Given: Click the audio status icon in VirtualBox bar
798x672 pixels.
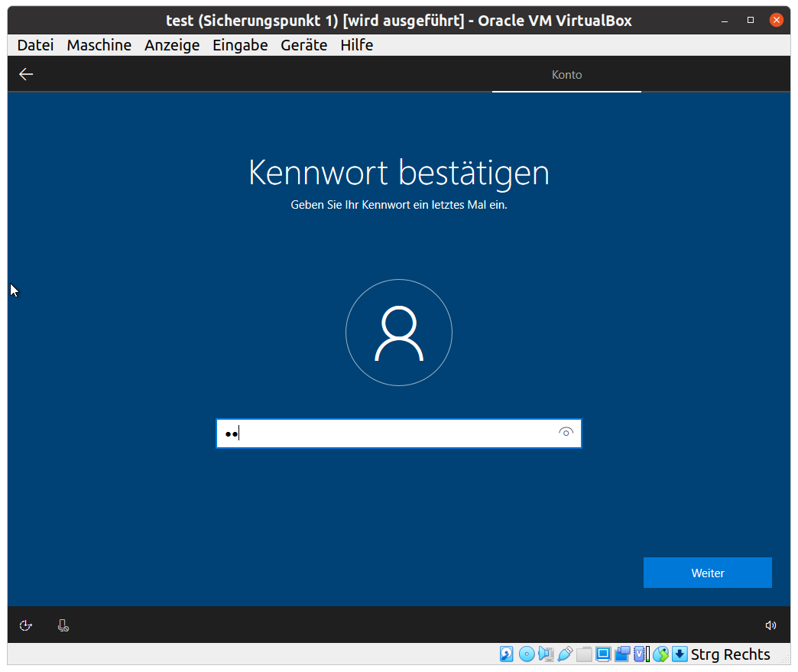Looking at the screenshot, I should click(x=546, y=654).
